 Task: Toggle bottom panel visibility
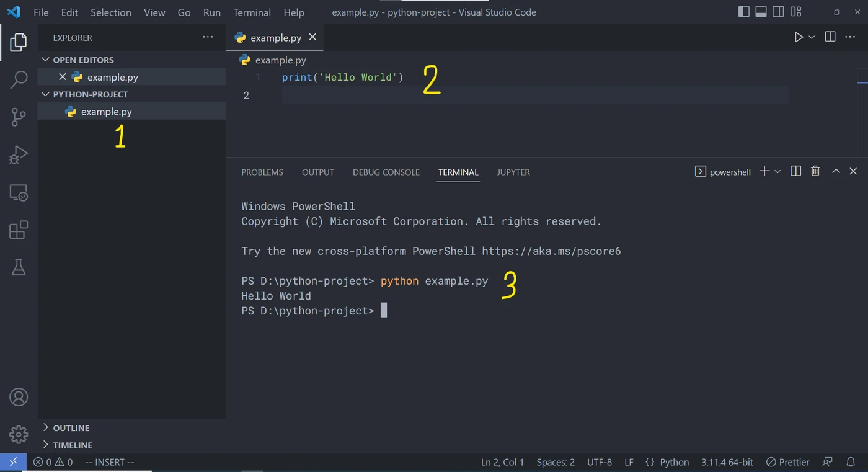click(761, 12)
